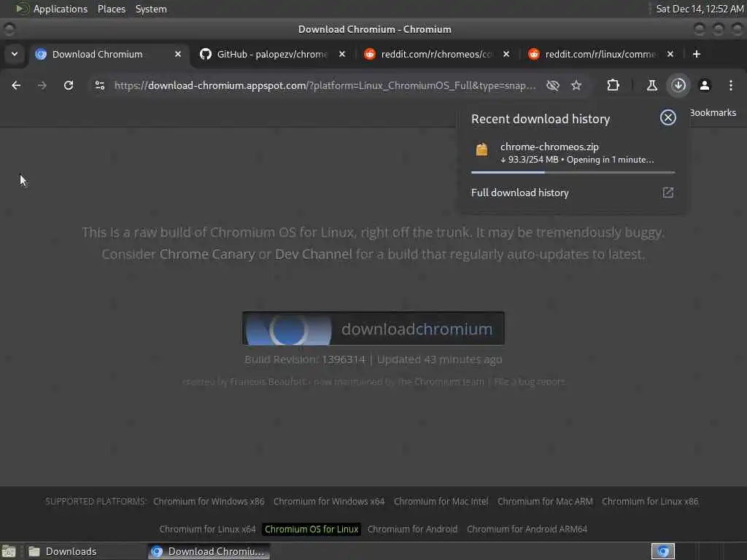Image resolution: width=747 pixels, height=560 pixels.
Task: Select Chromium for Windows x64
Action: click(x=329, y=502)
